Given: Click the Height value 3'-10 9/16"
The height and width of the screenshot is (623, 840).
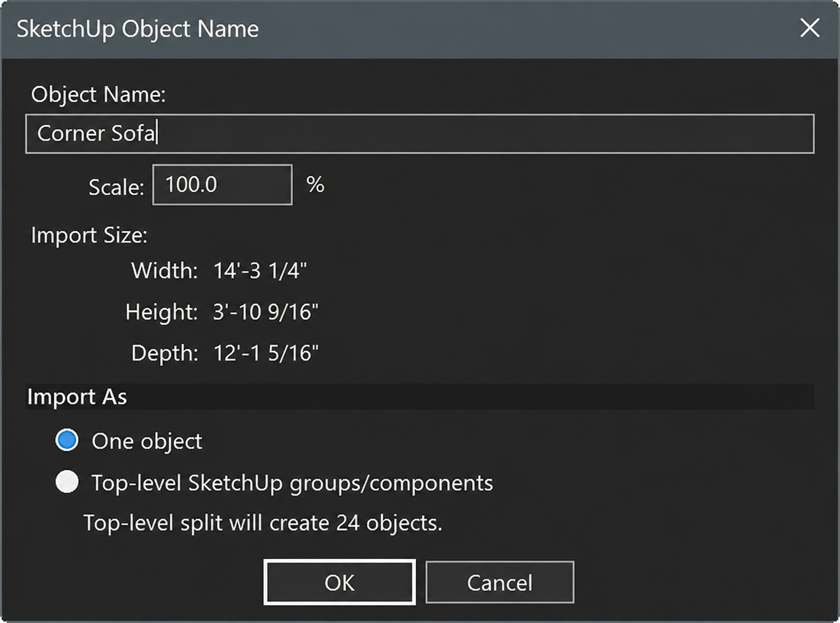Looking at the screenshot, I should pyautogui.click(x=266, y=312).
